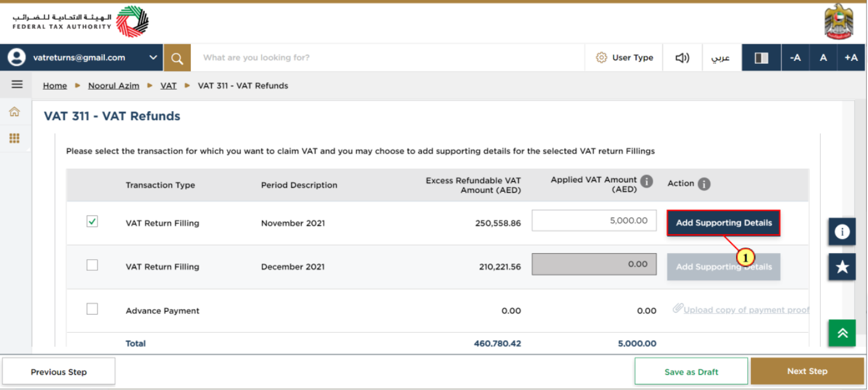
Task: Click the info icon next to Action
Action: 704,184
